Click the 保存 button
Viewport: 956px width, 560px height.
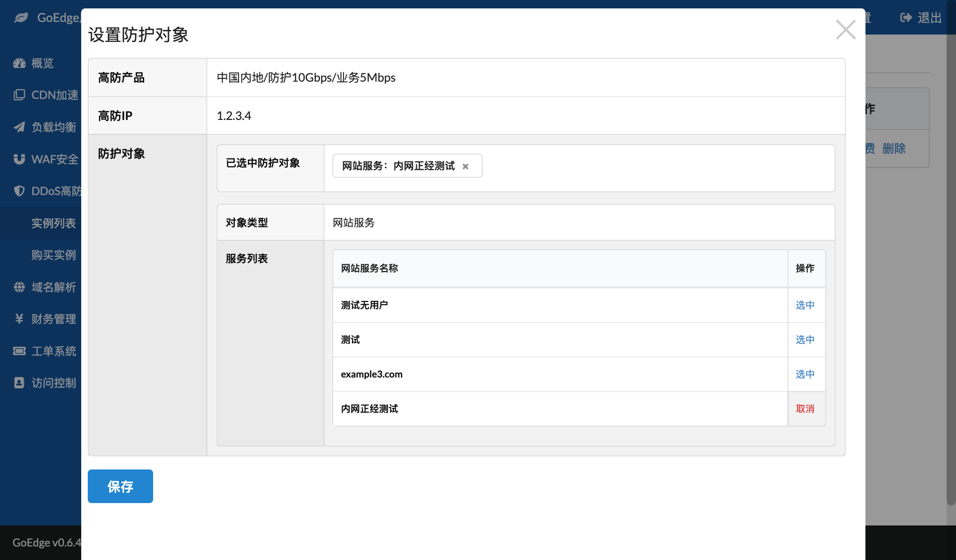tap(120, 486)
